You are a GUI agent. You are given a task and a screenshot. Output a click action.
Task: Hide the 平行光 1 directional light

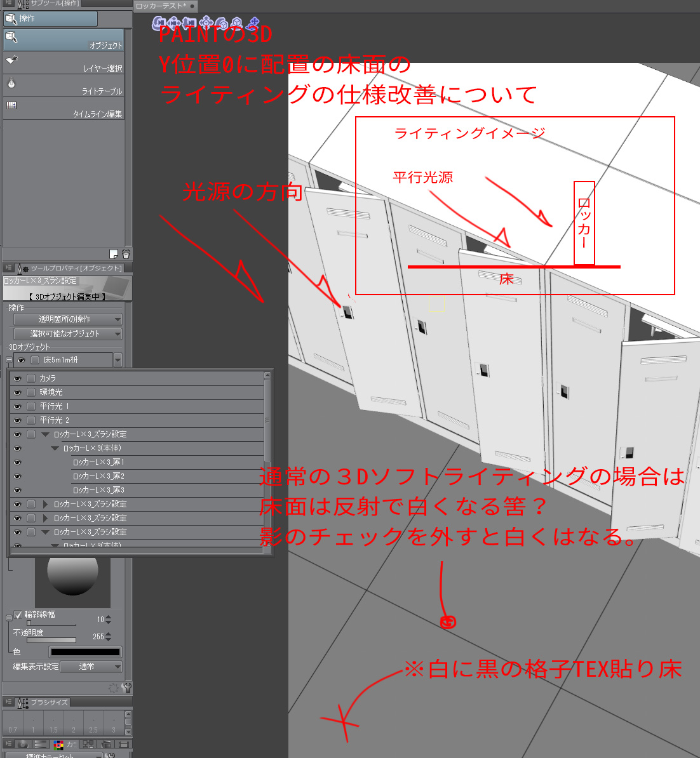(x=17, y=406)
